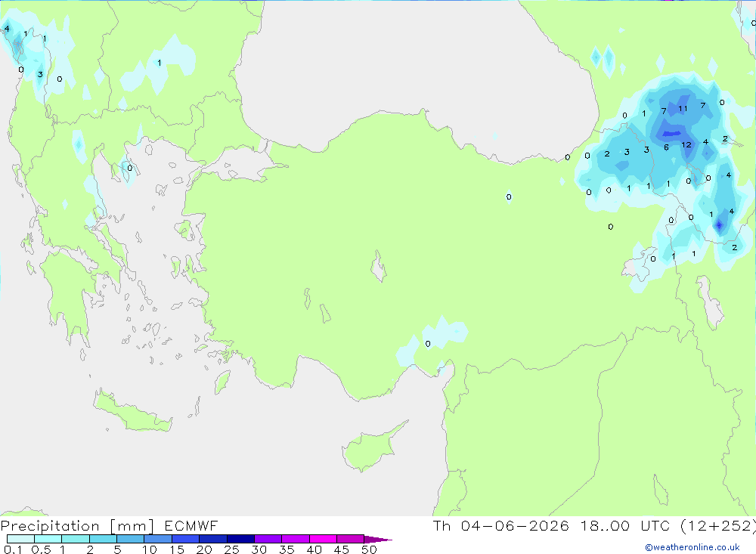Click the '(12+252)' forecast offset text
Viewport: 756px width, 554px height.
pyautogui.click(x=718, y=526)
